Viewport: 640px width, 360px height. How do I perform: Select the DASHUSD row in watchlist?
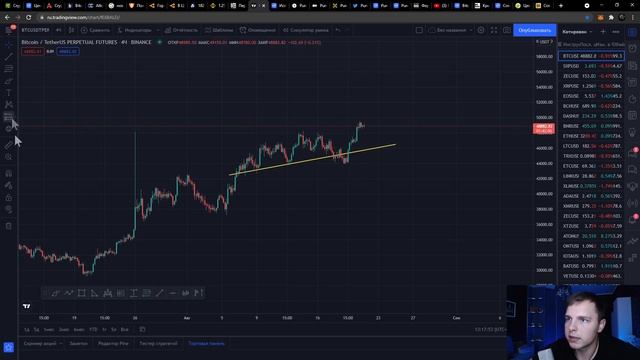(591, 116)
